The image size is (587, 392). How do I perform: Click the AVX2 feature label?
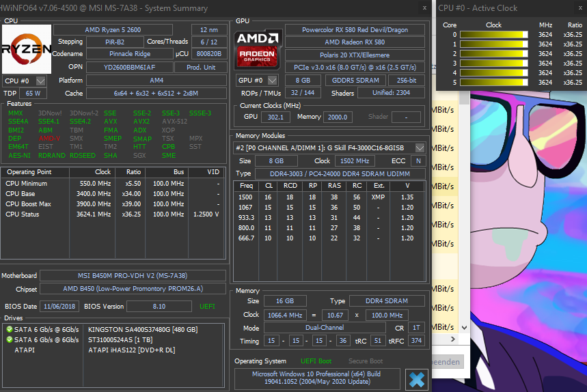click(x=141, y=122)
